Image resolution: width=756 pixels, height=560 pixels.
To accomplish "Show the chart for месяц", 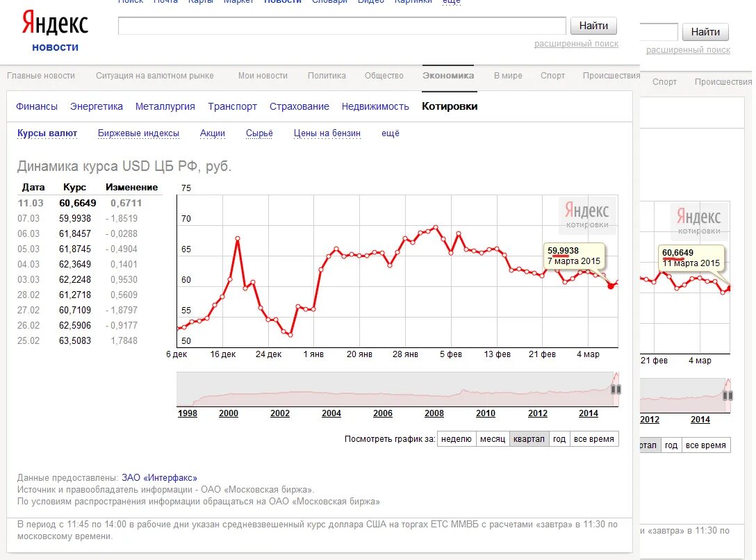I will [493, 439].
